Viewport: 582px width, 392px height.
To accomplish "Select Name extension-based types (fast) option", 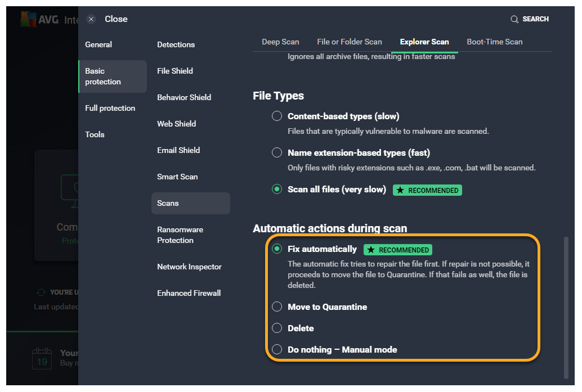I will 277,152.
